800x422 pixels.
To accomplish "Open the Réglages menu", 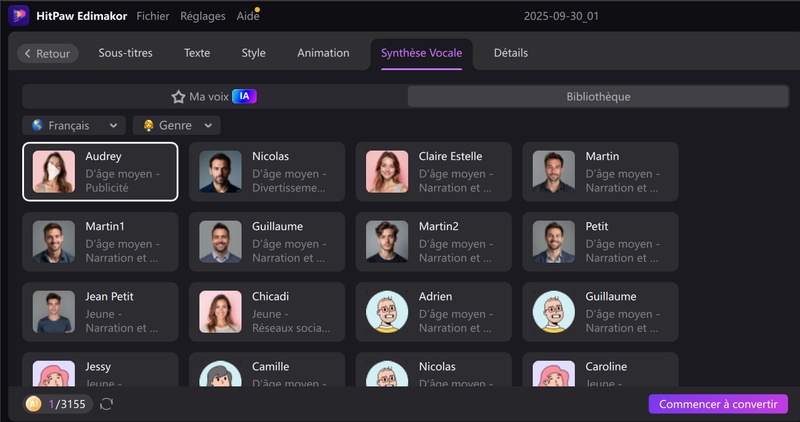I will pos(203,17).
